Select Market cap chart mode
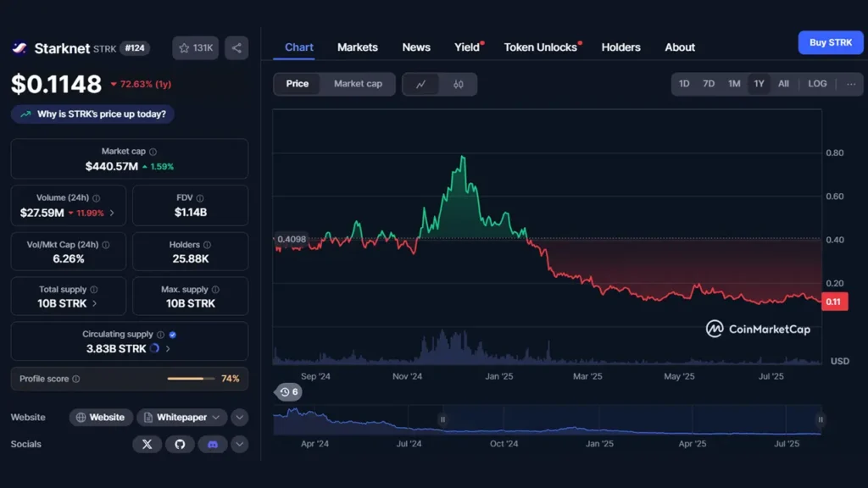This screenshot has width=868, height=488. pos(359,84)
